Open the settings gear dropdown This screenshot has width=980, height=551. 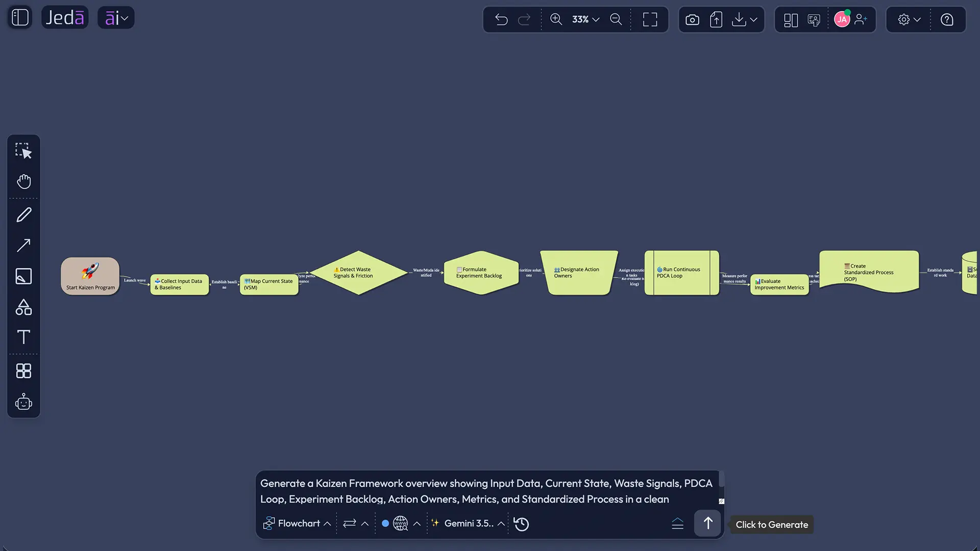909,19
